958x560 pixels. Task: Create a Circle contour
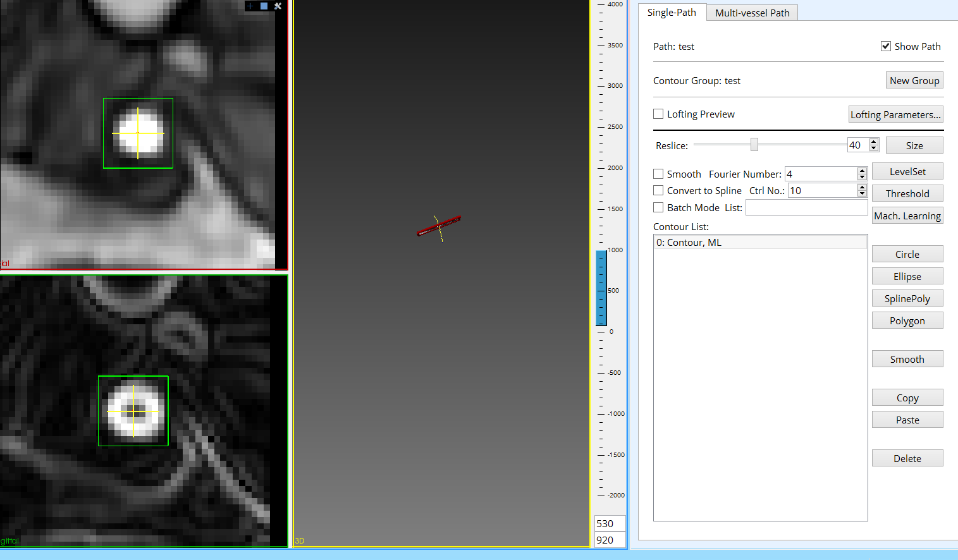(907, 254)
